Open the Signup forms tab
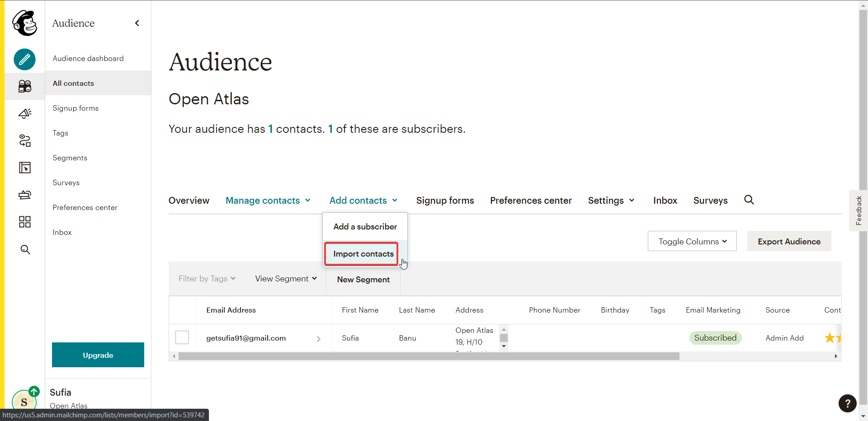 click(x=445, y=201)
